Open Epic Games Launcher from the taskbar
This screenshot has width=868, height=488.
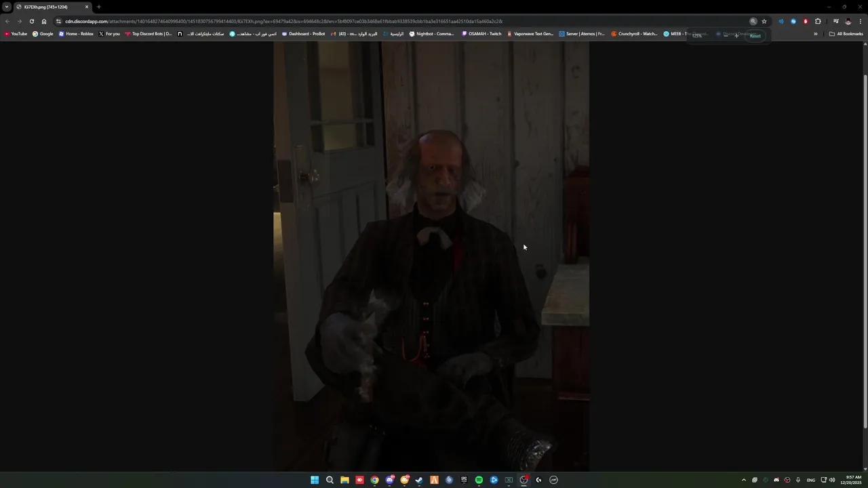(464, 480)
